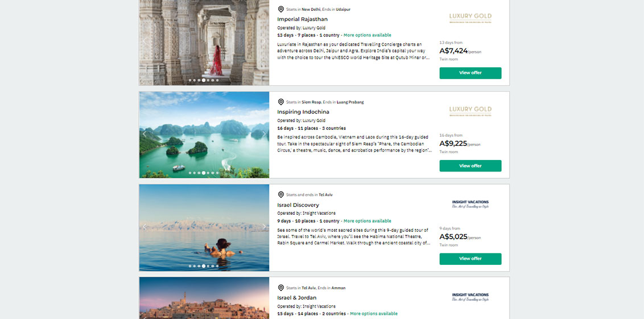Click the location pin for Inspiring Indochina
The image size is (644, 319).
click(280, 102)
